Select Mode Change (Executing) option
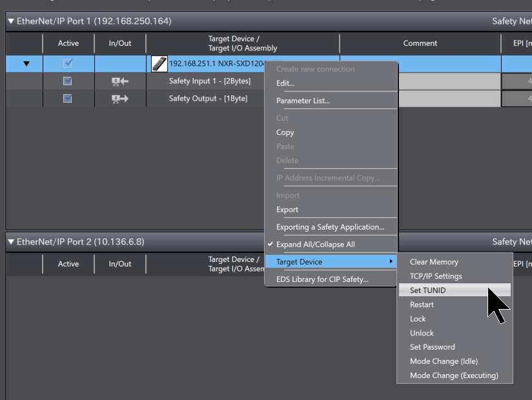The width and height of the screenshot is (532, 400). [x=454, y=375]
